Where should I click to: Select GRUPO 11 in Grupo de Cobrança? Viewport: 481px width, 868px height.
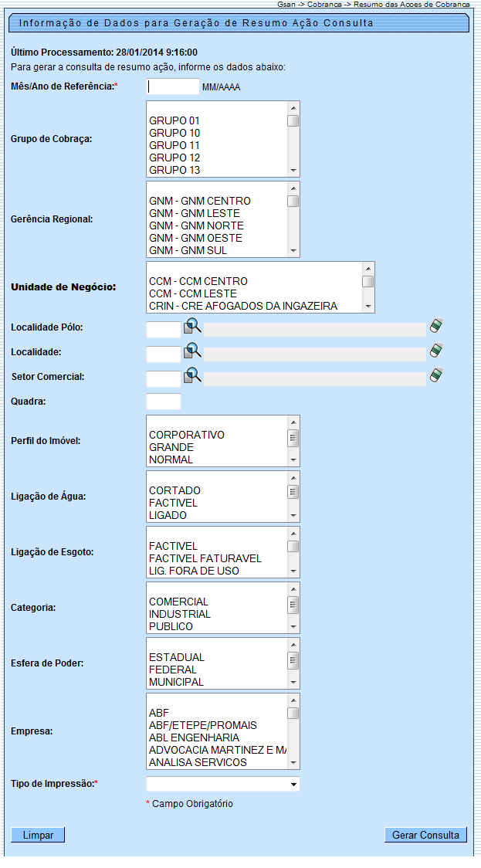tap(174, 145)
